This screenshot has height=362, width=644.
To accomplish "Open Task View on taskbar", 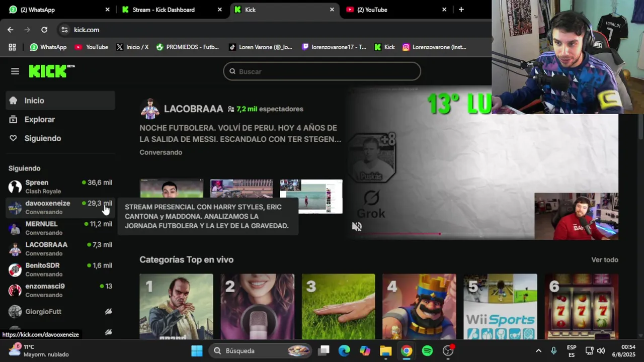I will [x=324, y=351].
